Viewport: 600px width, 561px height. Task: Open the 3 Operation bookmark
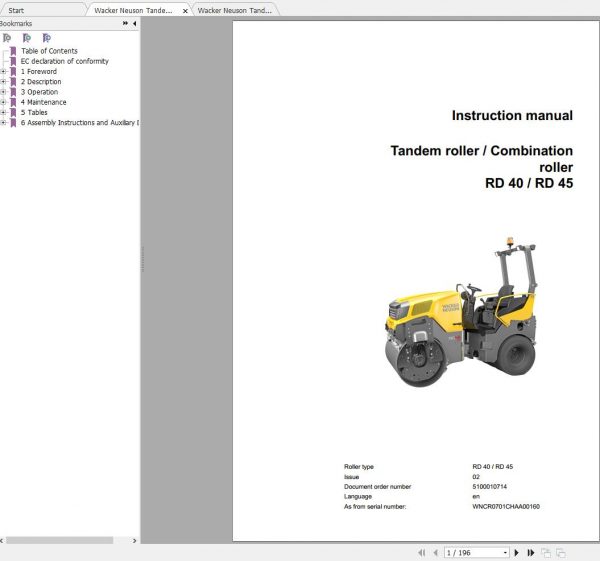click(39, 92)
